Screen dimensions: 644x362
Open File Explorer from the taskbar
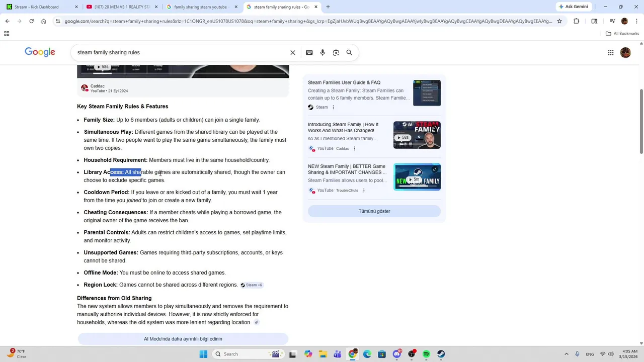click(x=323, y=354)
